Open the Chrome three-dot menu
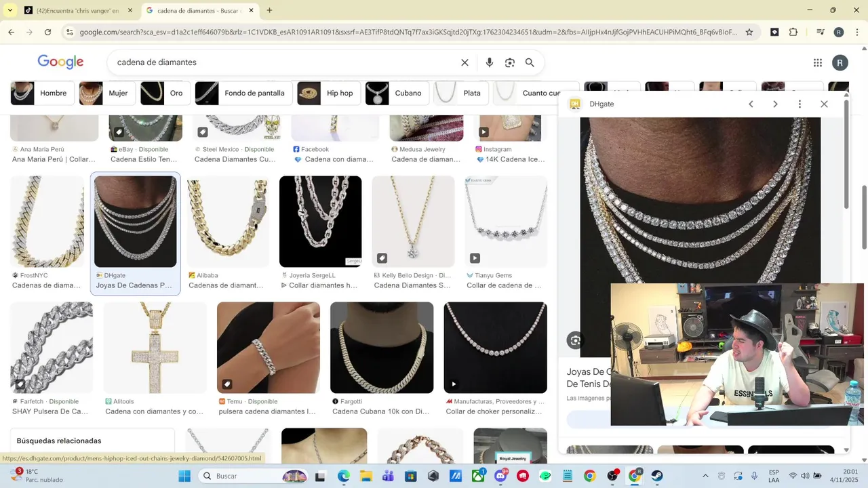The height and width of the screenshot is (488, 868). [x=857, y=32]
